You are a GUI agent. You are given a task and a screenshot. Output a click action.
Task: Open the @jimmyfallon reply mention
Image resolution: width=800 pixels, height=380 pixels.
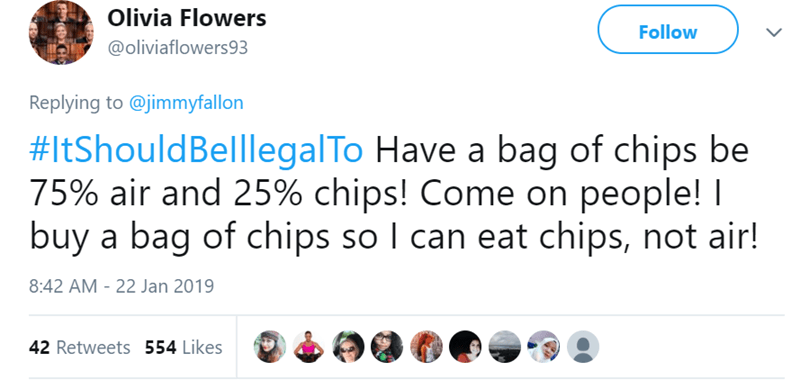pyautogui.click(x=186, y=103)
